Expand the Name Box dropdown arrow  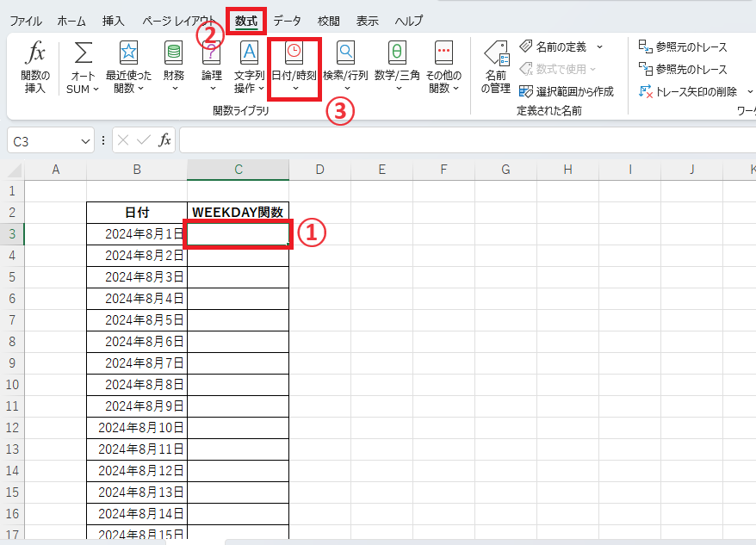tap(85, 142)
